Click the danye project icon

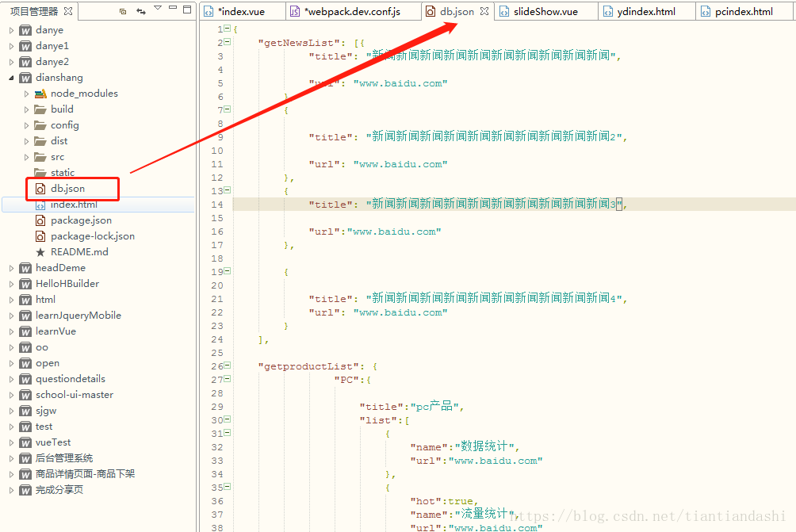(25, 30)
